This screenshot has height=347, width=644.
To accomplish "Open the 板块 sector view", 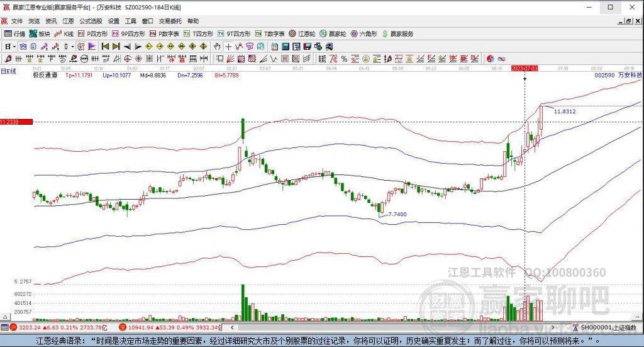I will click(x=40, y=34).
